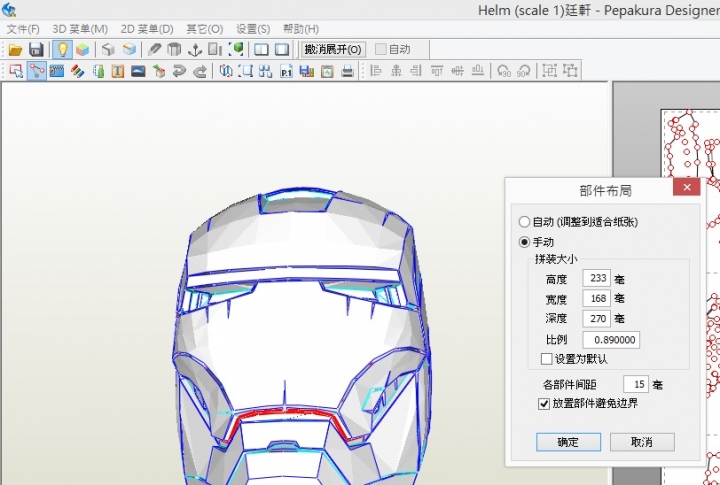Image resolution: width=720 pixels, height=485 pixels.
Task: Switch to the single window layout icon
Action: (281, 50)
